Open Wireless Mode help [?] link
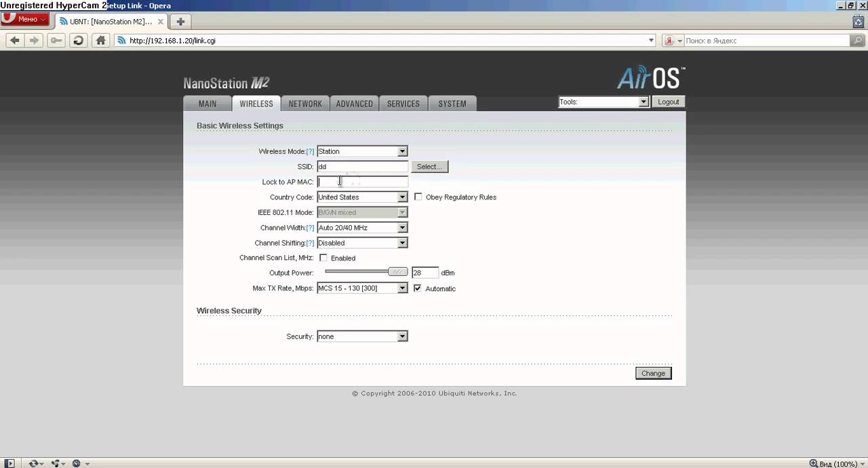 310,151
